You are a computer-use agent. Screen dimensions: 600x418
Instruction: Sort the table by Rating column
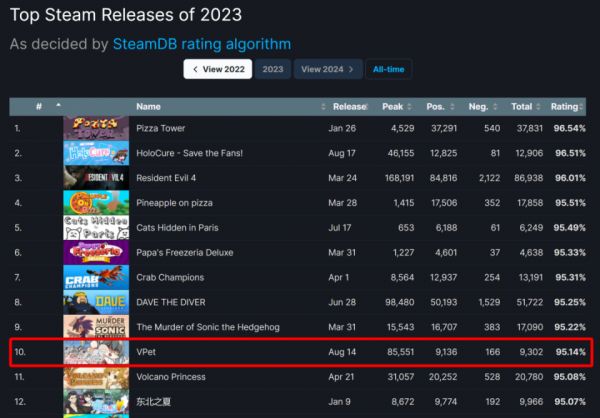(567, 107)
